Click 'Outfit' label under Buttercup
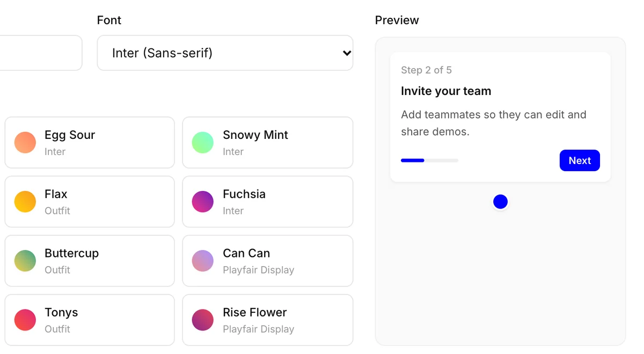The height and width of the screenshot is (354, 644). click(x=57, y=270)
